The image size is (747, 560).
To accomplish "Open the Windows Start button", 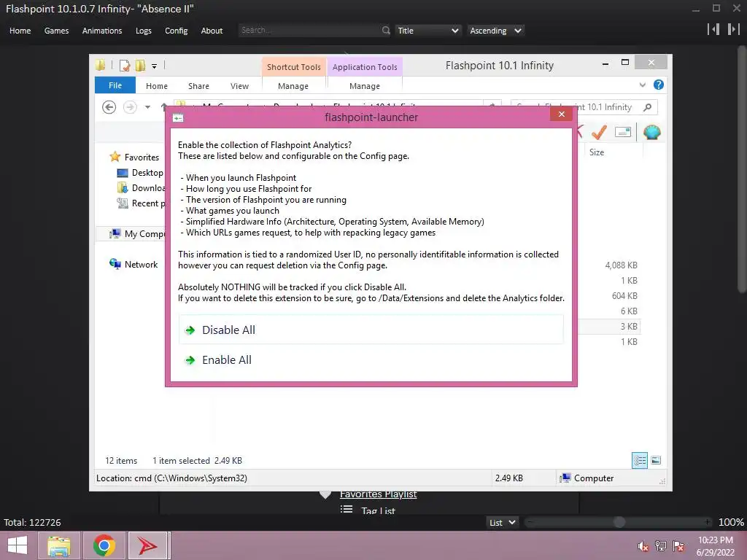I will click(18, 545).
